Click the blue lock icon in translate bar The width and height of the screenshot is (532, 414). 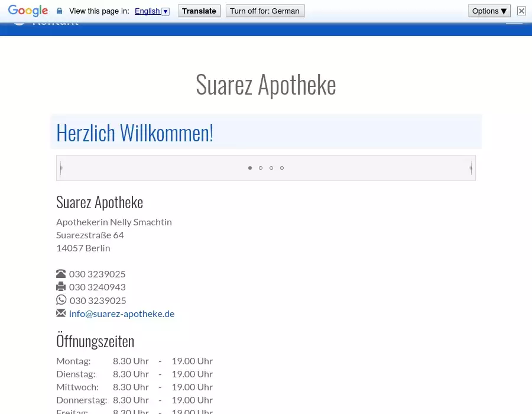pyautogui.click(x=59, y=11)
